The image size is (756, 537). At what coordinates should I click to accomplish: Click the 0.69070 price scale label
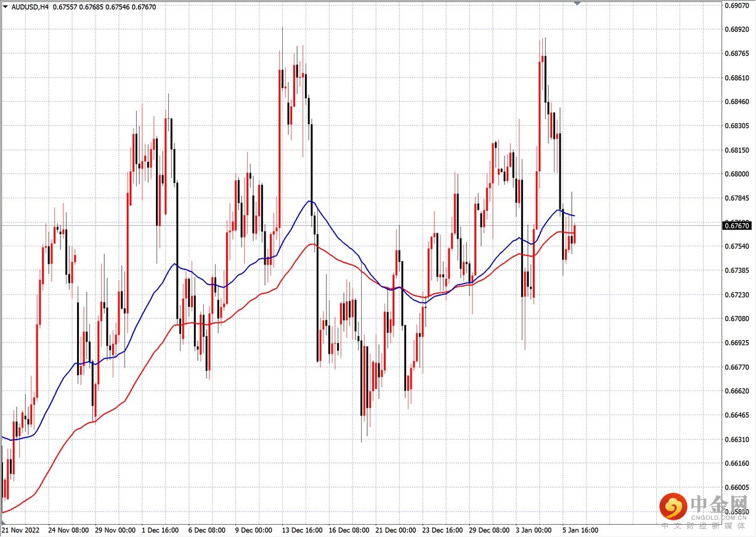pyautogui.click(x=736, y=5)
